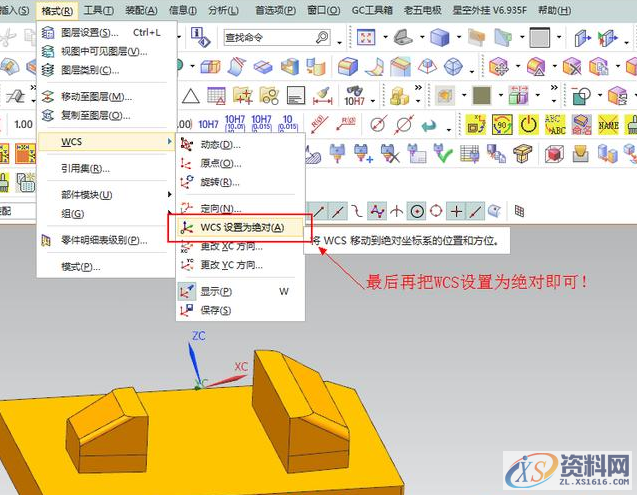637x495 pixels.
Task: Click the triangle shape icon
Action: 191,96
